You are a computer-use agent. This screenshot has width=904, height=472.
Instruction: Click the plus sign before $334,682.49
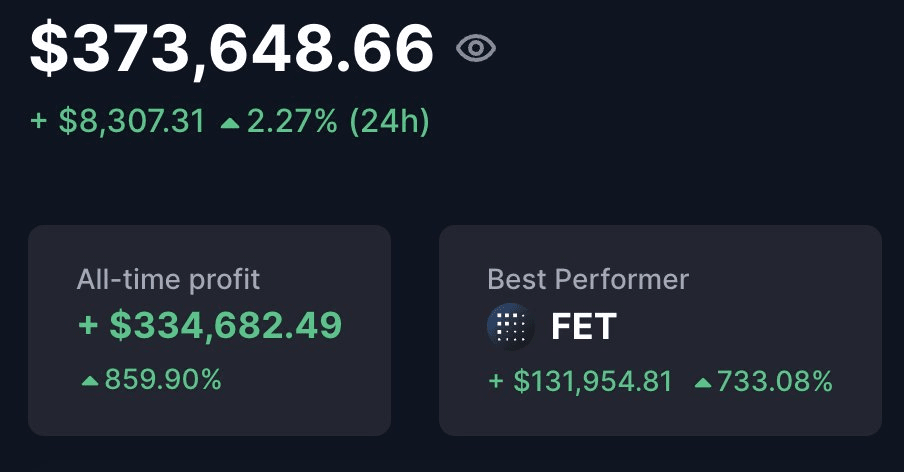coord(88,326)
